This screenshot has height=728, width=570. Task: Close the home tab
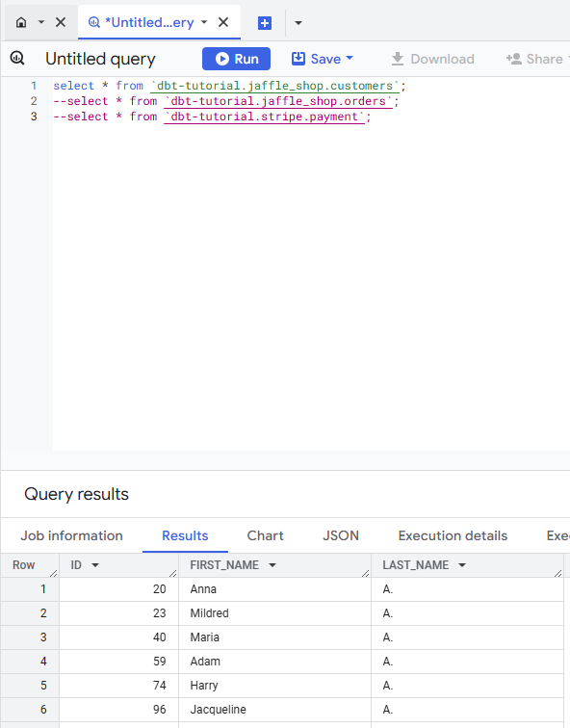[x=61, y=22]
